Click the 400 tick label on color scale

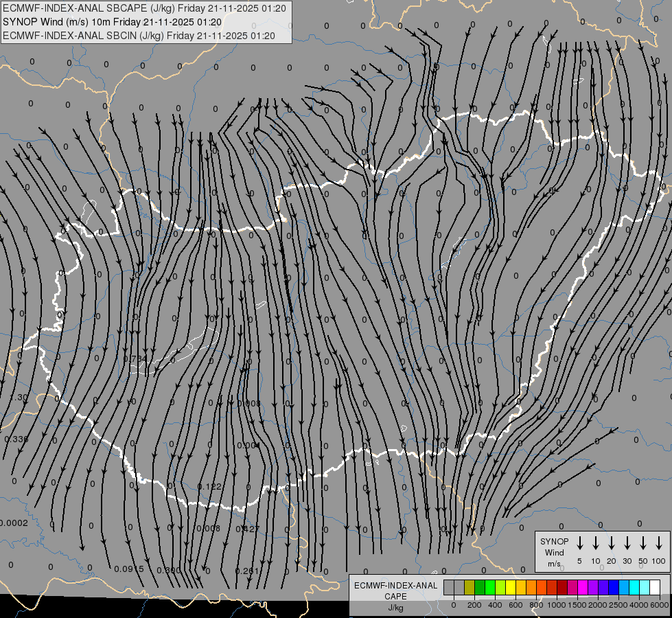[x=495, y=605]
